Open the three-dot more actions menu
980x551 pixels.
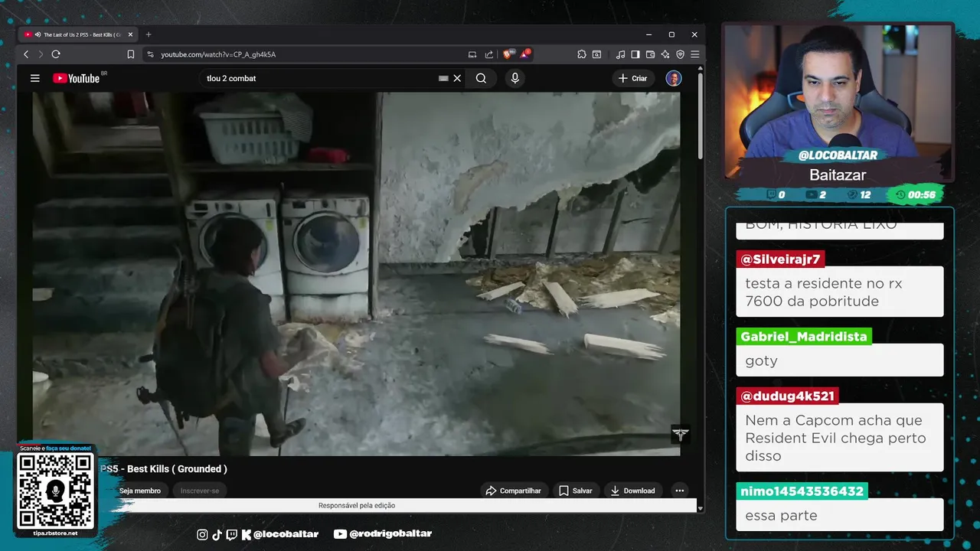(679, 491)
